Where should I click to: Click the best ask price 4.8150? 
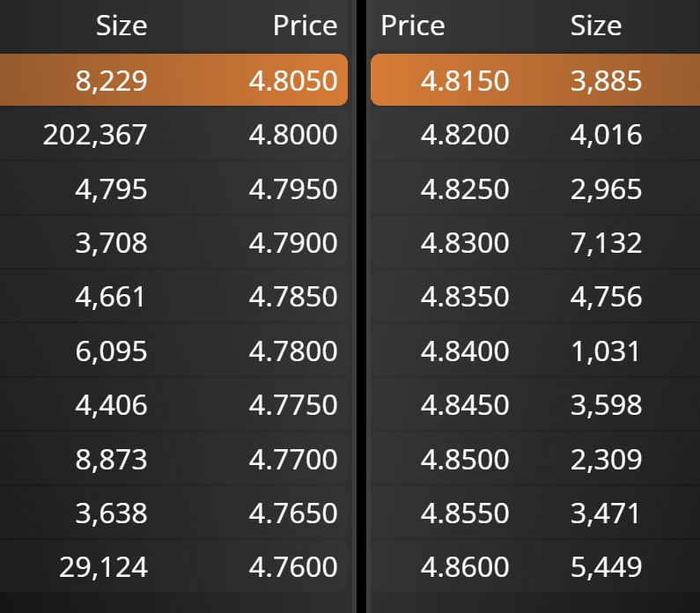[x=464, y=81]
